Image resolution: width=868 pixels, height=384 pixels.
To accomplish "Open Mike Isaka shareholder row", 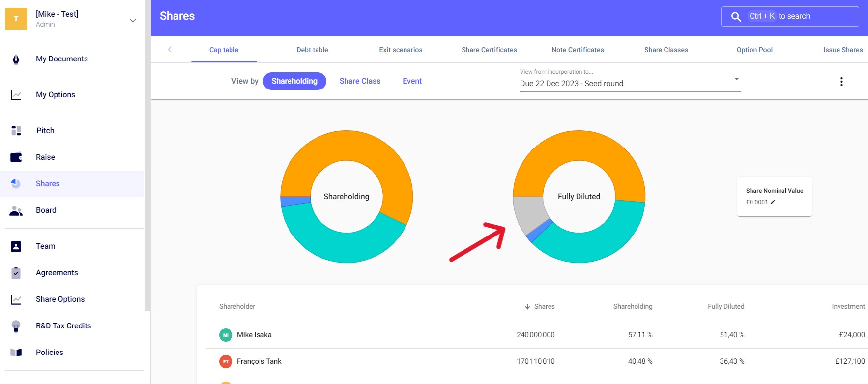I will click(254, 335).
